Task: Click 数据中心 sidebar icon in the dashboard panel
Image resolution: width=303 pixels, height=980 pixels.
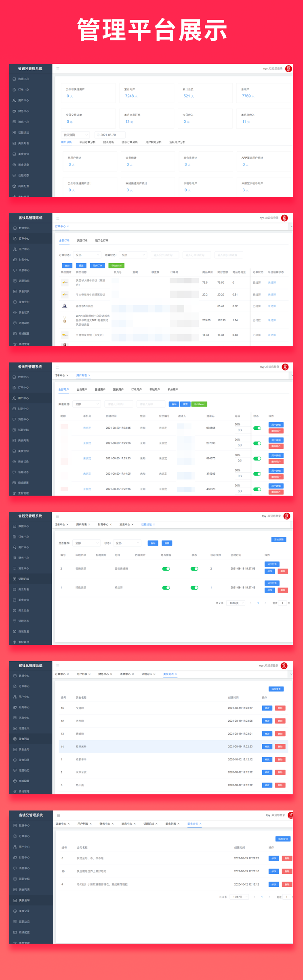Action: pos(14,79)
